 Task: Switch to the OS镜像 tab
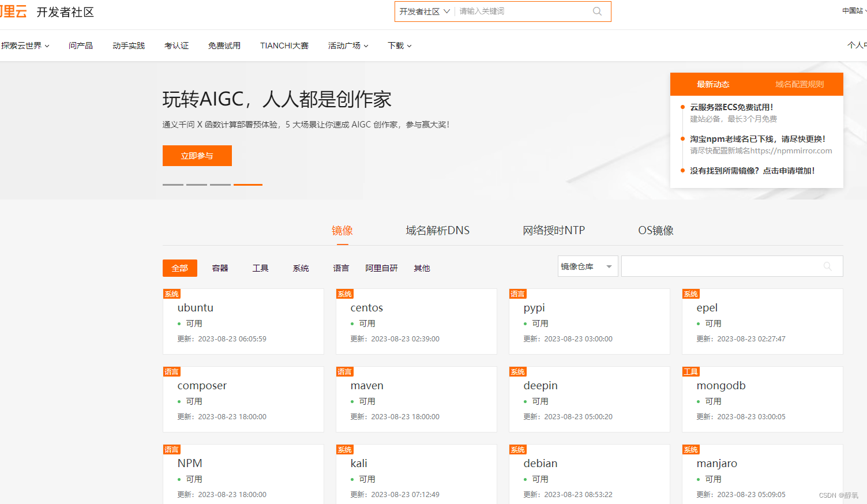pos(656,230)
